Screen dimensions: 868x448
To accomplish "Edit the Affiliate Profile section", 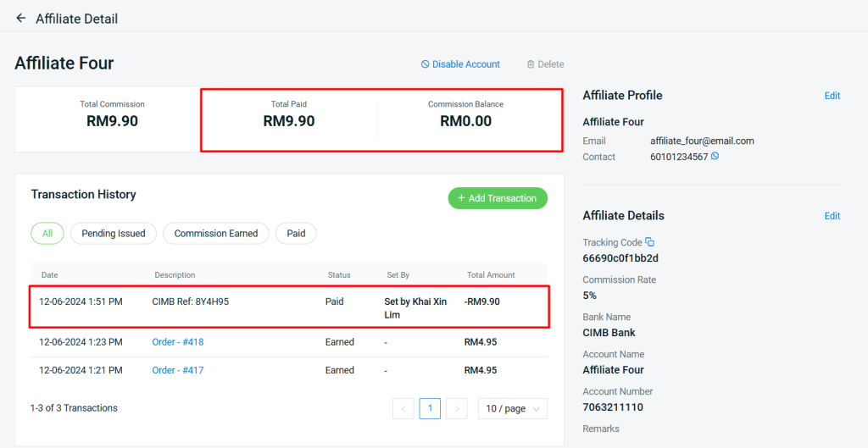I will (x=832, y=96).
